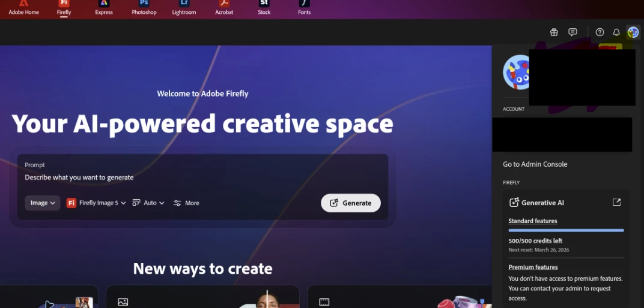
Task: Click 'Next reset: March 26, 2026' text
Action: pyautogui.click(x=538, y=250)
